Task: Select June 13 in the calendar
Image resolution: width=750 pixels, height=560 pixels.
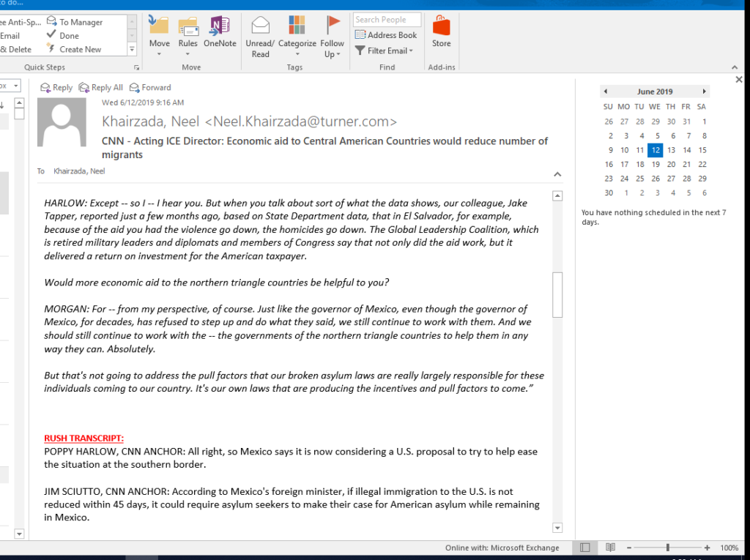Action: 671,150
